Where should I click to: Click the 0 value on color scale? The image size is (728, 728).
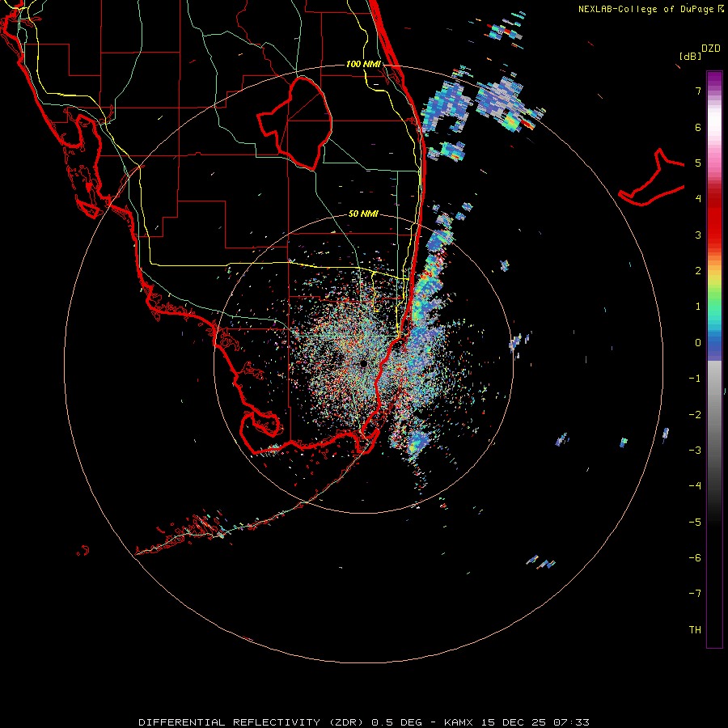(698, 343)
